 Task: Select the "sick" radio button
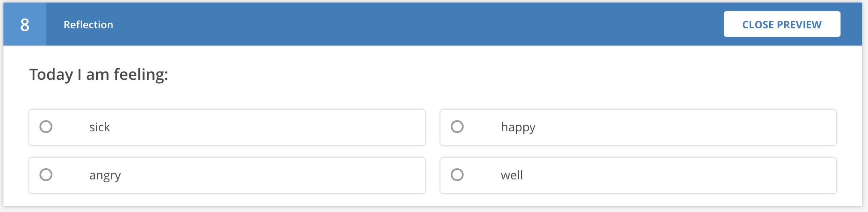point(46,127)
